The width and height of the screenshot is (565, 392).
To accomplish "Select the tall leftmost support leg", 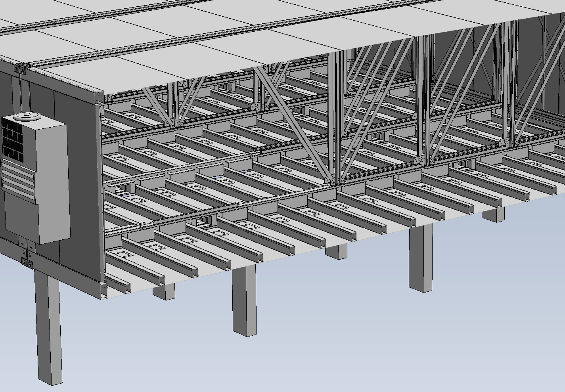I will tap(48, 329).
